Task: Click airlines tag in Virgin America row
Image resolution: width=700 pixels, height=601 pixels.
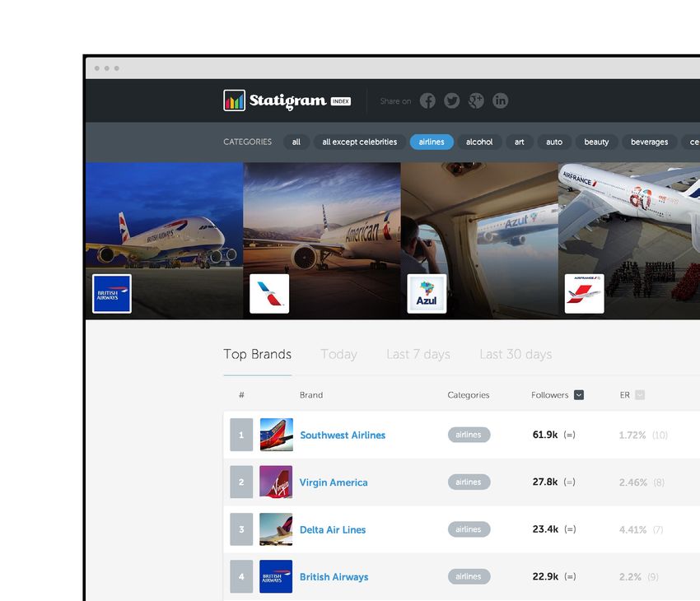Action: [469, 482]
